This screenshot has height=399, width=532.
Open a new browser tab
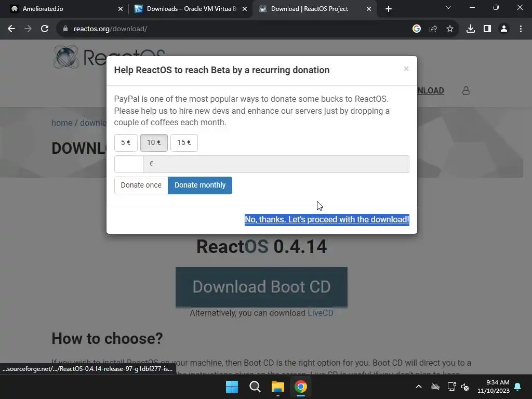[x=389, y=9]
